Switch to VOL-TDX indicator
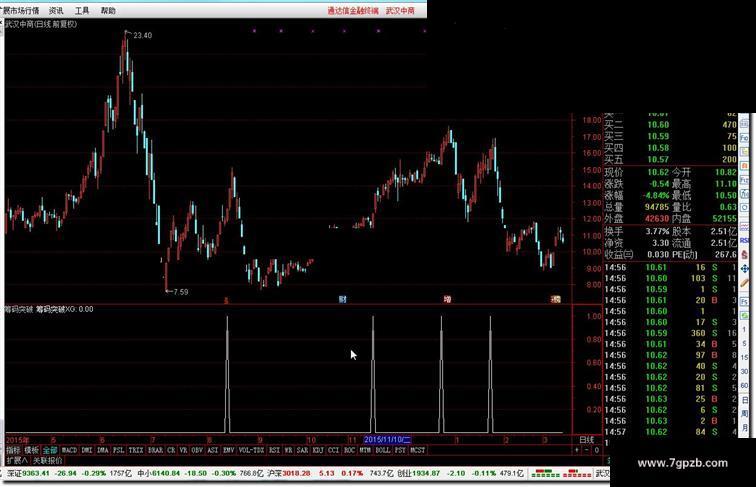Viewport: 756px width, 487px height. click(x=251, y=450)
